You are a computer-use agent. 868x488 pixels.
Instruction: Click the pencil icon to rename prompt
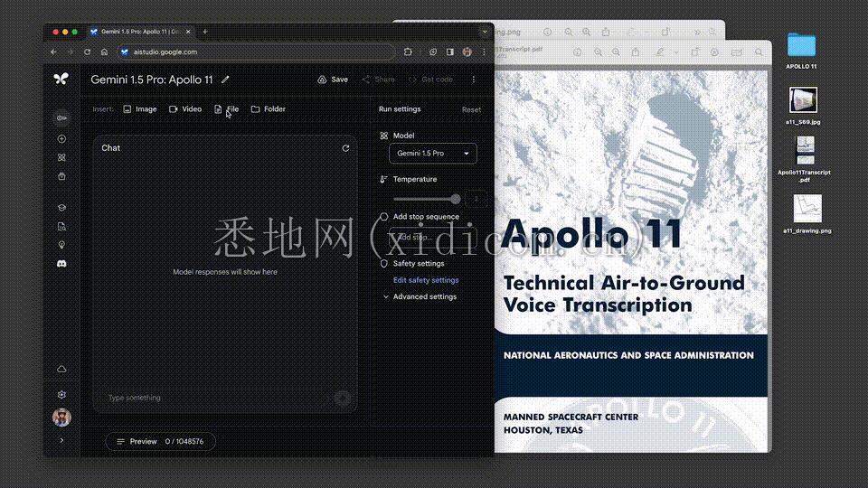225,80
